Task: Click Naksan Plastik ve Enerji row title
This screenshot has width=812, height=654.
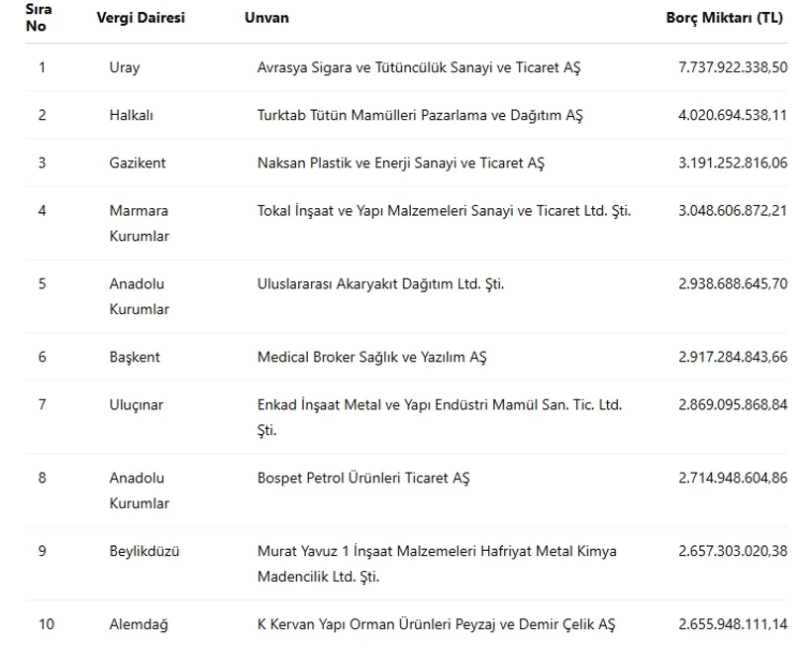Action: point(401,163)
